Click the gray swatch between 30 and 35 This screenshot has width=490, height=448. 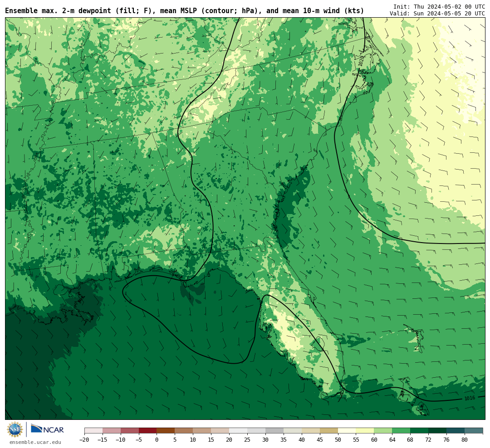coord(274,431)
